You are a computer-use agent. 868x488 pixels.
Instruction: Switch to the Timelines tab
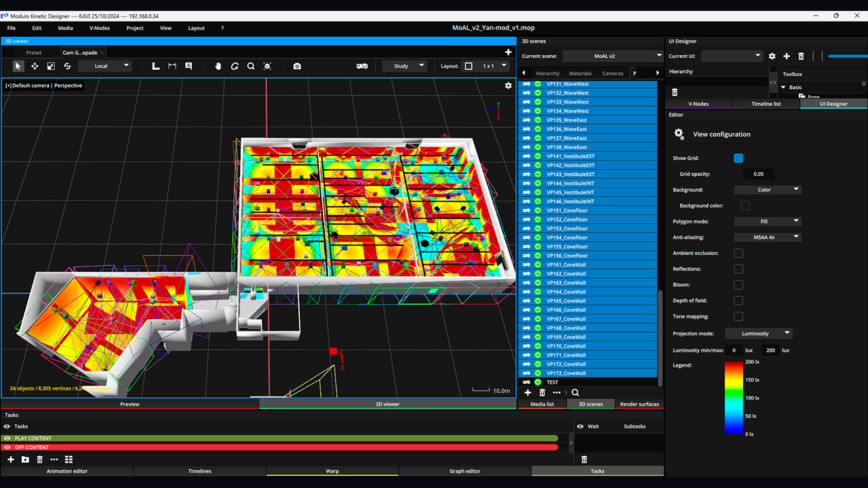pos(199,471)
